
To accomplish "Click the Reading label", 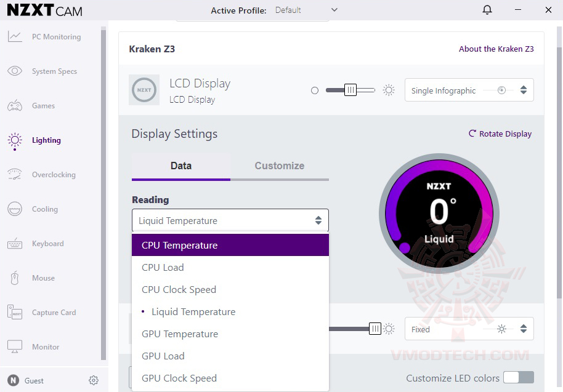I will pyautogui.click(x=150, y=200).
